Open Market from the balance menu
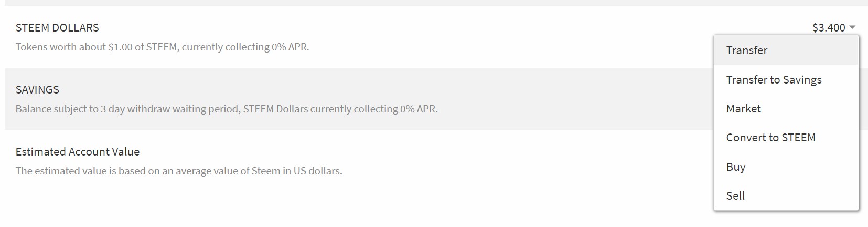 click(743, 109)
